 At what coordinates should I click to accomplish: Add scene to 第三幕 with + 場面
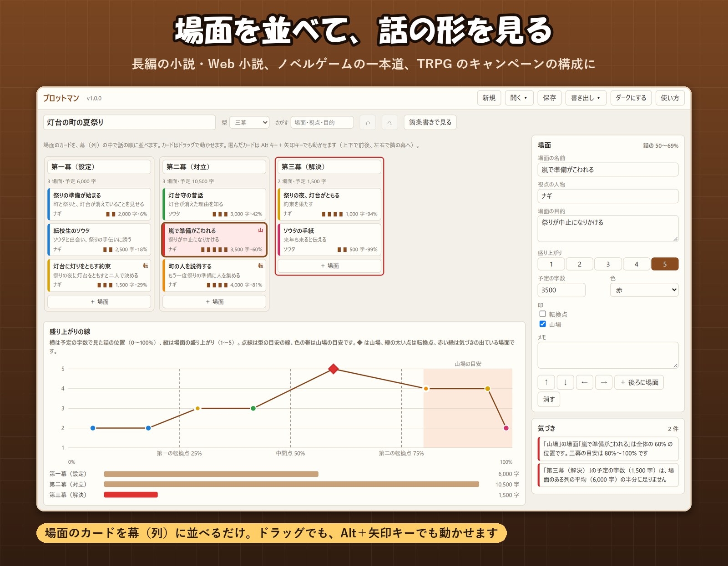[329, 266]
